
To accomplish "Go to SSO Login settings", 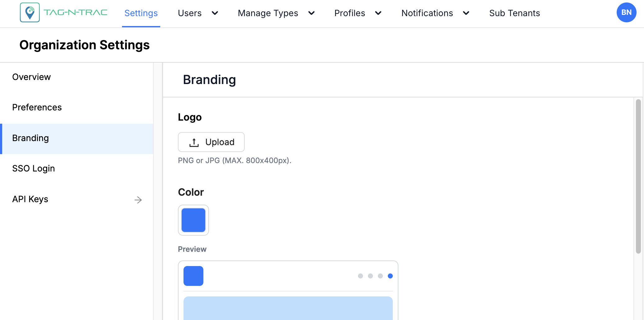I will pos(34,168).
